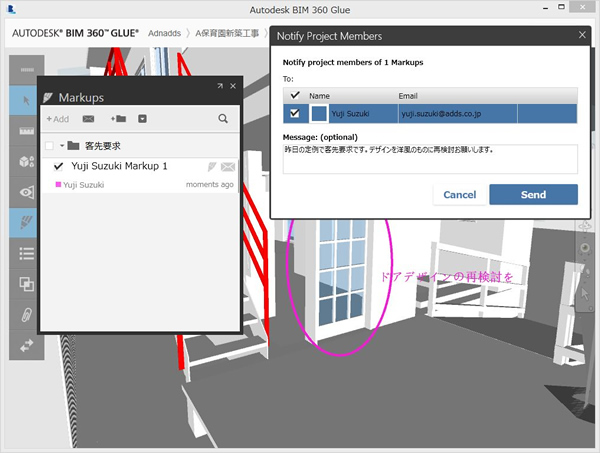Toggle the 客先要求 folder checkbox

[49, 146]
